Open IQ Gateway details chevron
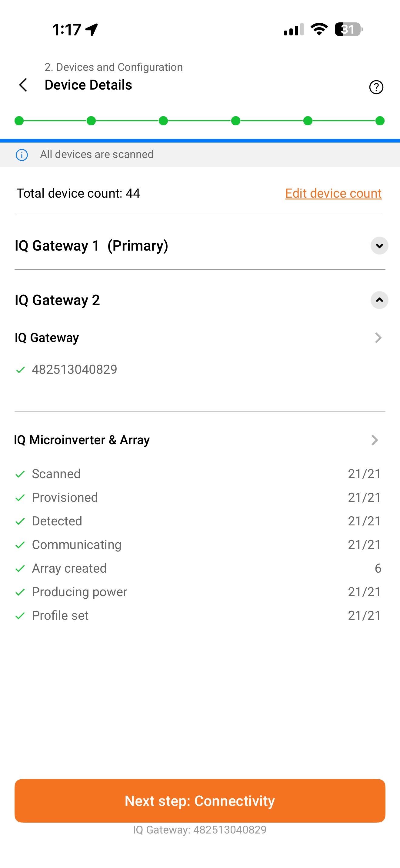This screenshot has width=400, height=868. (x=378, y=338)
